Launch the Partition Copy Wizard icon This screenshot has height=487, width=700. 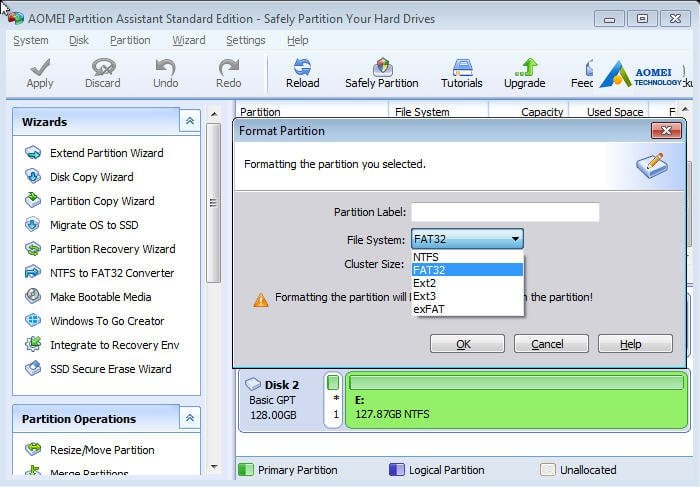pos(33,200)
